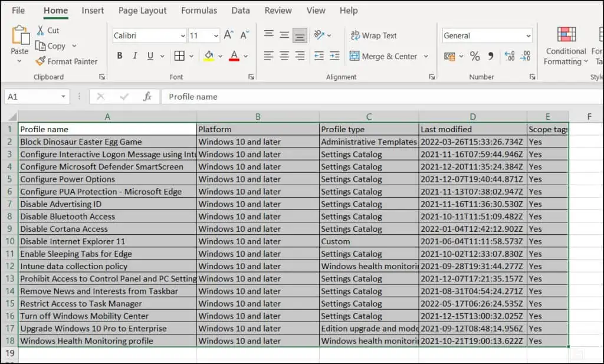Open the General number format dropdown
Screen dimensions: 604x364
click(528, 36)
